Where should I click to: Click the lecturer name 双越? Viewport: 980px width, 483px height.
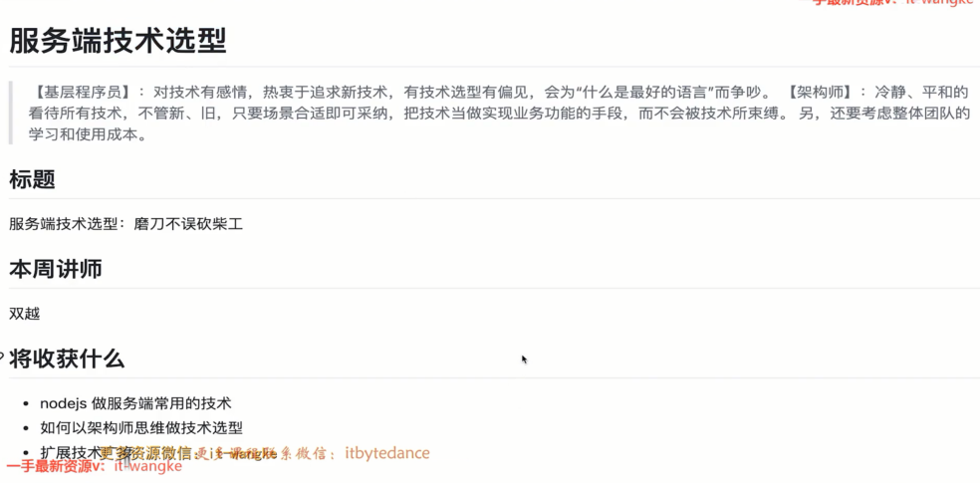pyautogui.click(x=24, y=314)
